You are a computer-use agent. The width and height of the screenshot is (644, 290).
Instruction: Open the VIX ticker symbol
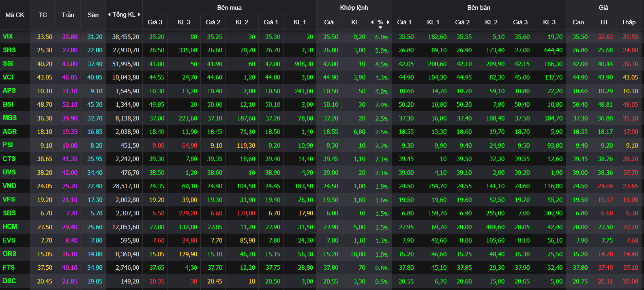8,37
